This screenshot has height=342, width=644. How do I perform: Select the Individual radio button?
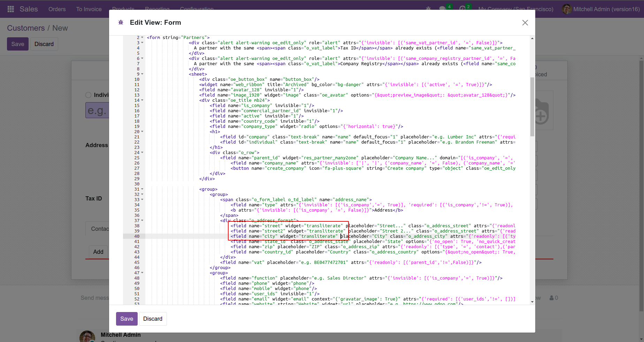pos(89,95)
